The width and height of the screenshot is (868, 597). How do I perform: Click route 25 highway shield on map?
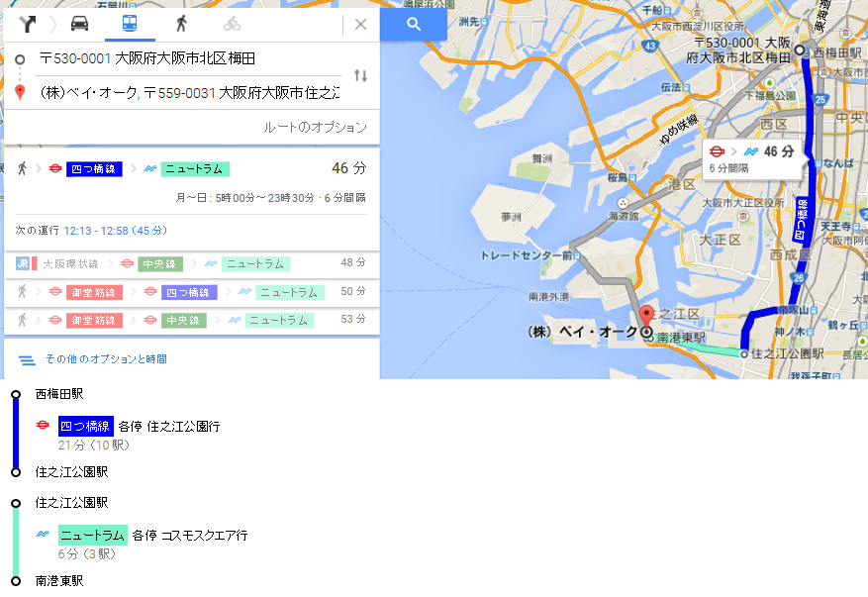[820, 100]
